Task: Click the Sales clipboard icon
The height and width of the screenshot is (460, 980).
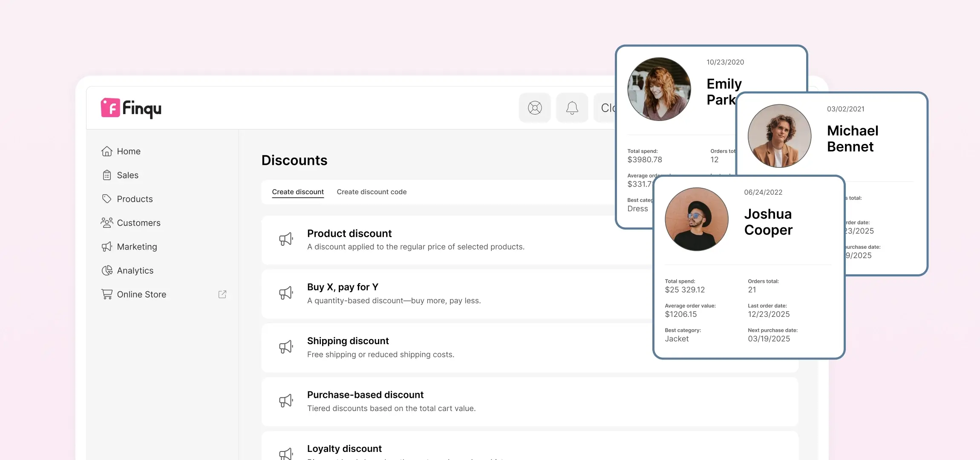Action: tap(107, 175)
